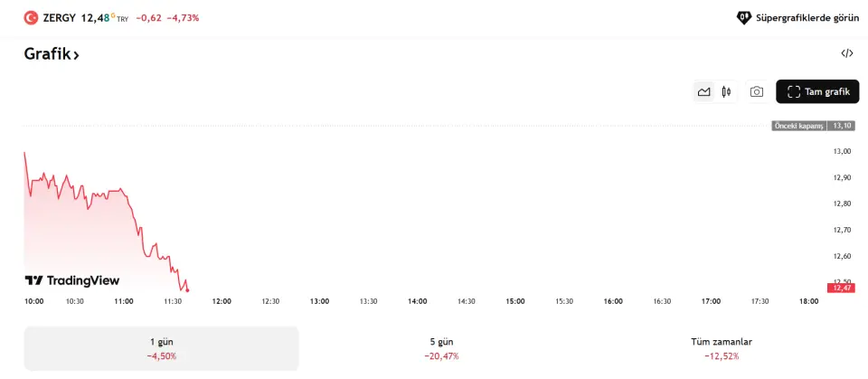Image resolution: width=868 pixels, height=379 pixels.
Task: Select the 5 gün range tab
Action: [441, 348]
